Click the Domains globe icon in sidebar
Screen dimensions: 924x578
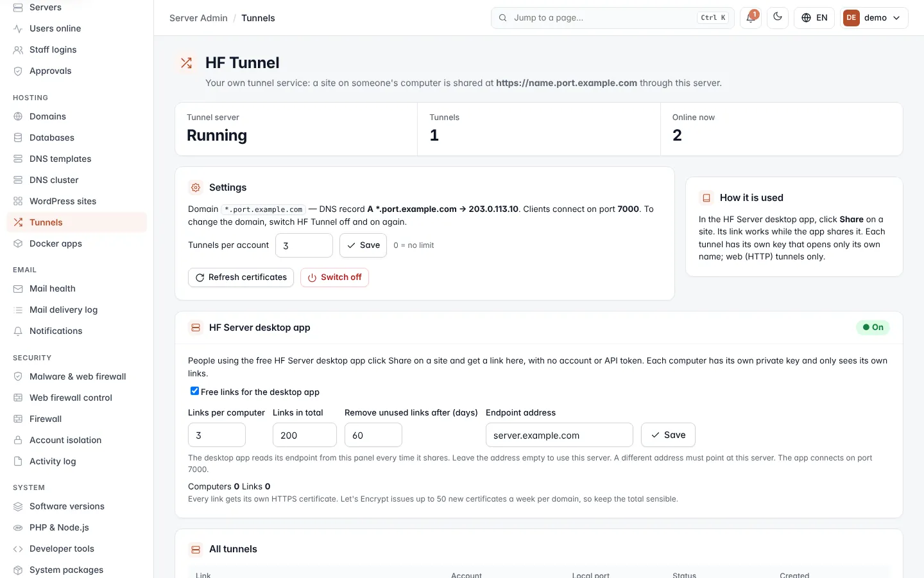[x=18, y=117]
